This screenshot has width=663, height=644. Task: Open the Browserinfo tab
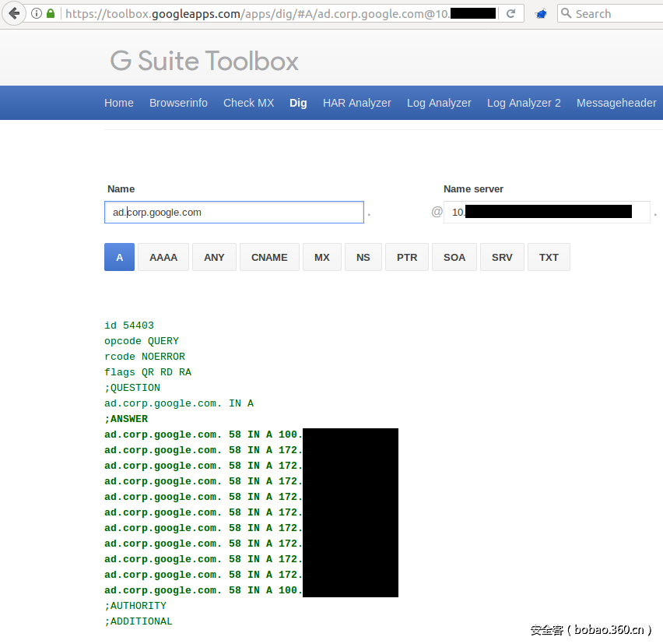pos(178,103)
